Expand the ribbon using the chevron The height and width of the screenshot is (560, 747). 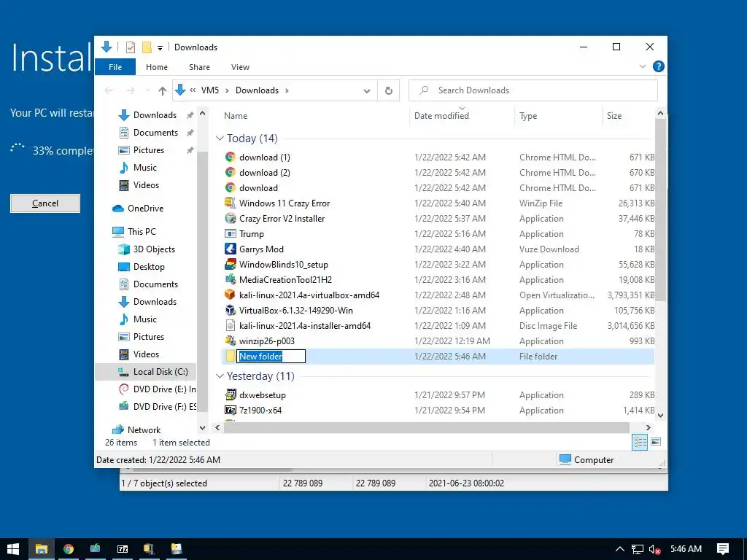pyautogui.click(x=642, y=66)
